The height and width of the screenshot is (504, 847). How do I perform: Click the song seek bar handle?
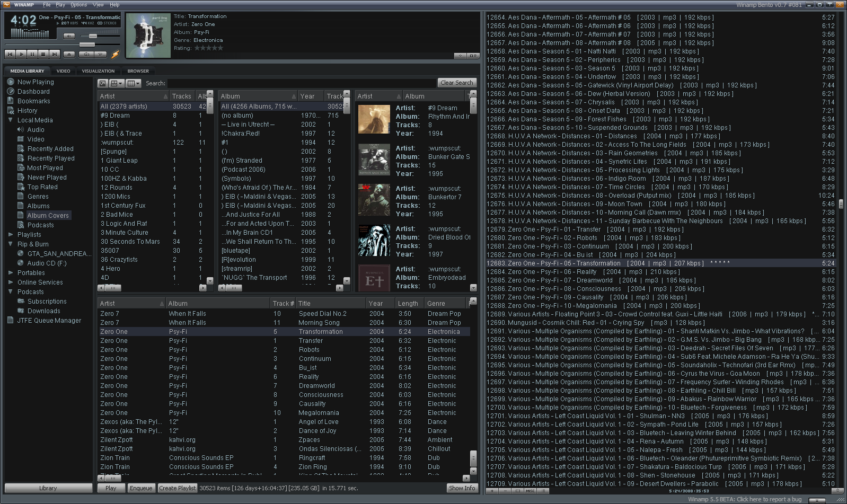pyautogui.click(x=87, y=45)
